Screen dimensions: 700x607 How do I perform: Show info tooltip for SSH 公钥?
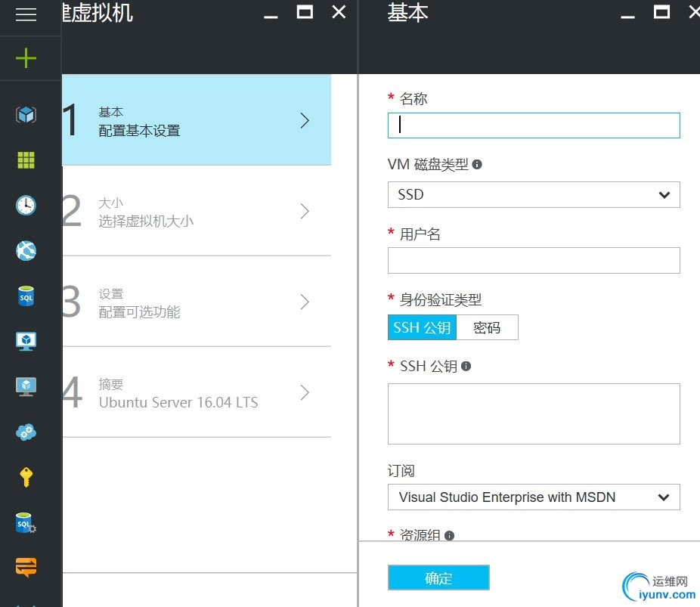click(466, 367)
